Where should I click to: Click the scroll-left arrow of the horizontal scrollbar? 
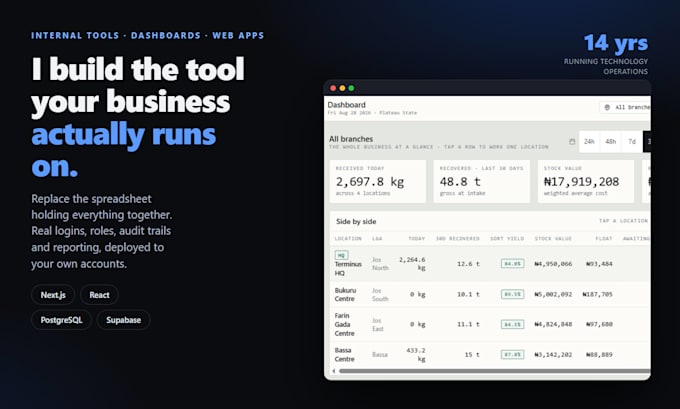333,371
